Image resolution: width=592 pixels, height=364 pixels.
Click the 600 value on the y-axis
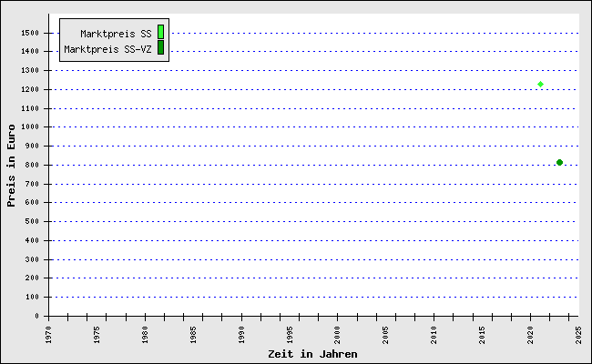coord(32,202)
